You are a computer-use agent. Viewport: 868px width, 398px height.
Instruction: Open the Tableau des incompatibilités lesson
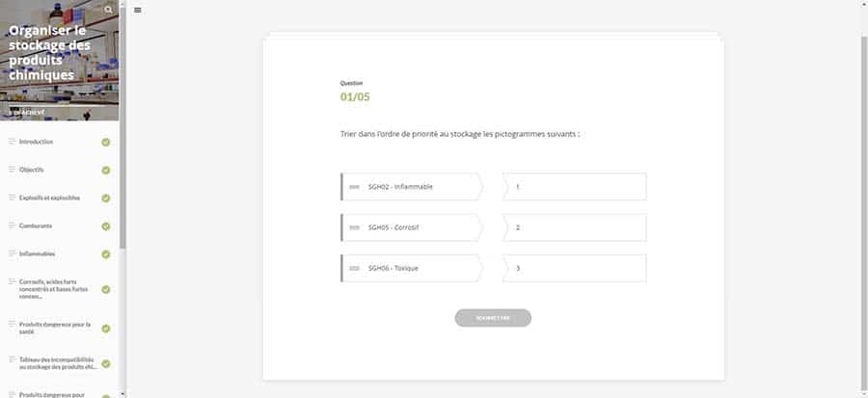click(56, 362)
